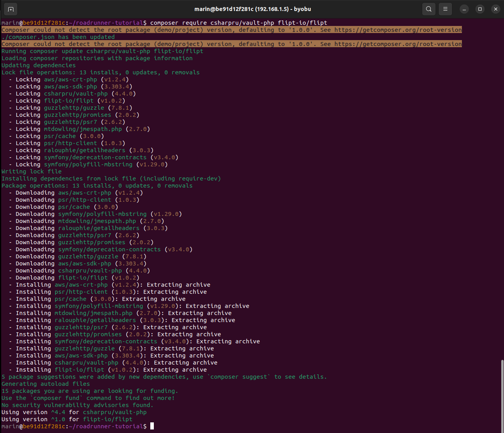Click 'Locking psr/http-client' line
This screenshot has height=433, width=504.
tap(67, 143)
